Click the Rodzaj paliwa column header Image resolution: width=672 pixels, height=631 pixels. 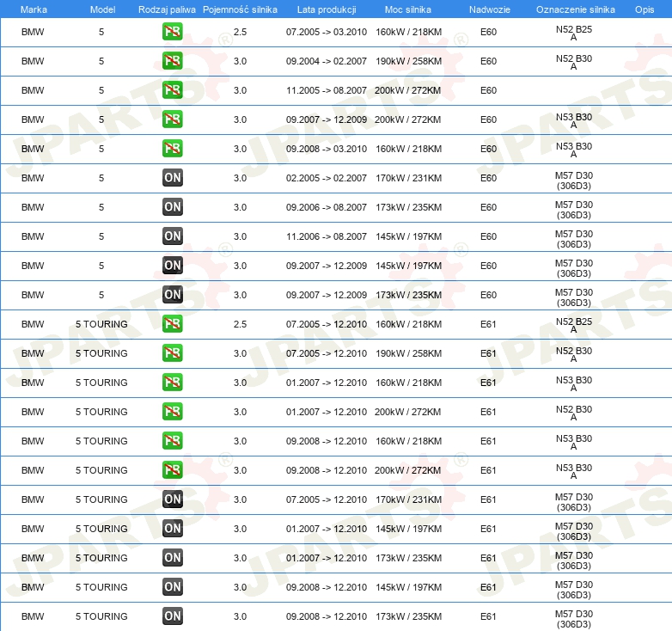click(167, 9)
